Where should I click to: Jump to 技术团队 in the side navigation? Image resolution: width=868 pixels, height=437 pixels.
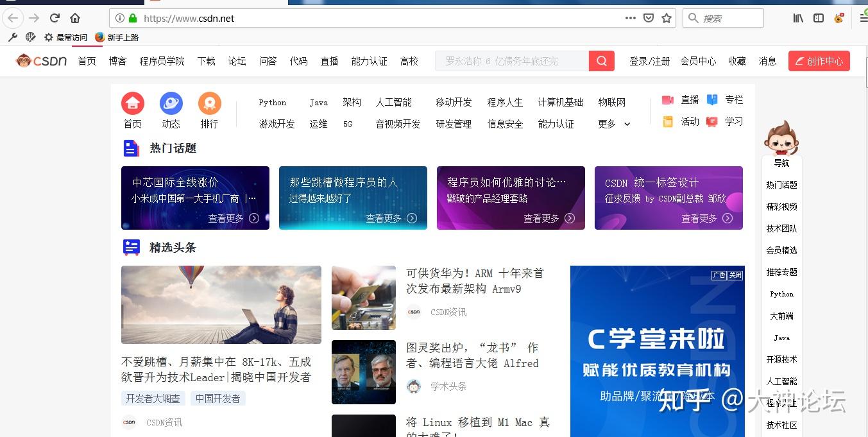coord(781,228)
